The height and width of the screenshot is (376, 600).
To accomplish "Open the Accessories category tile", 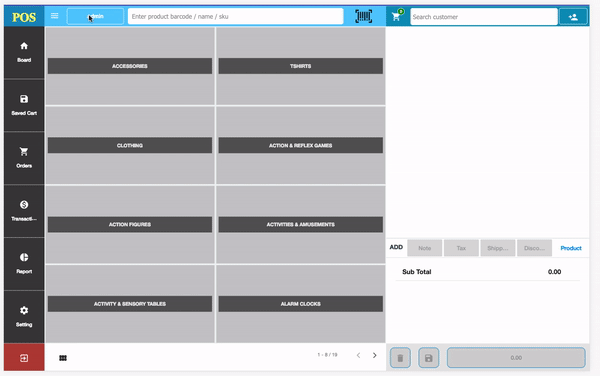I will (130, 66).
